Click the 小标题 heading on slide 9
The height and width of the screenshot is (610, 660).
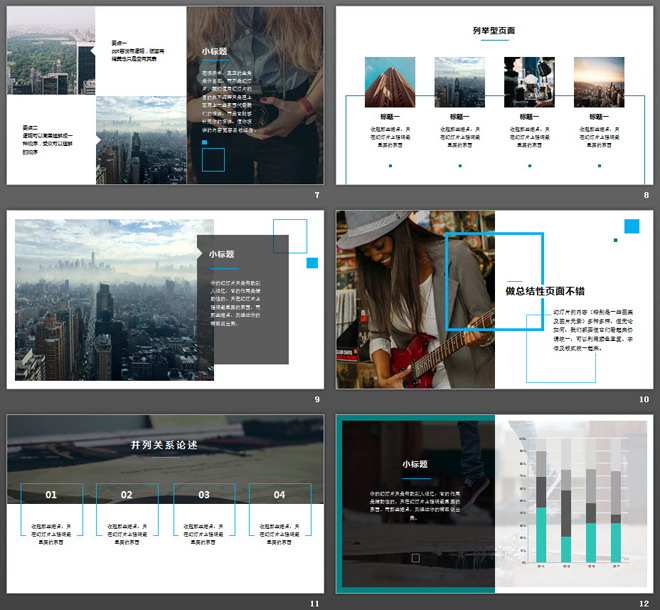[221, 254]
